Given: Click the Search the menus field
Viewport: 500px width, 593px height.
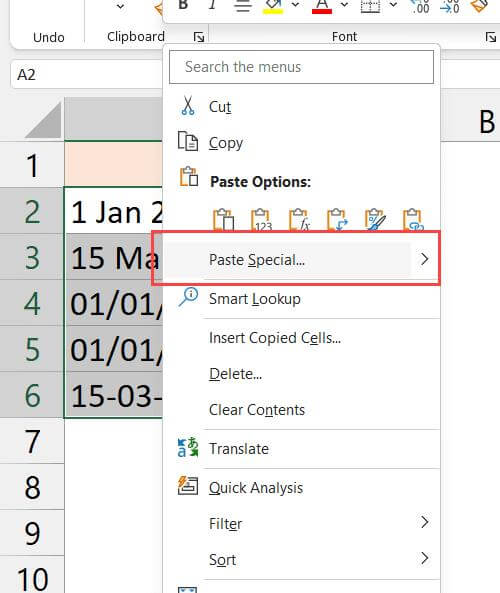Looking at the screenshot, I should point(301,67).
